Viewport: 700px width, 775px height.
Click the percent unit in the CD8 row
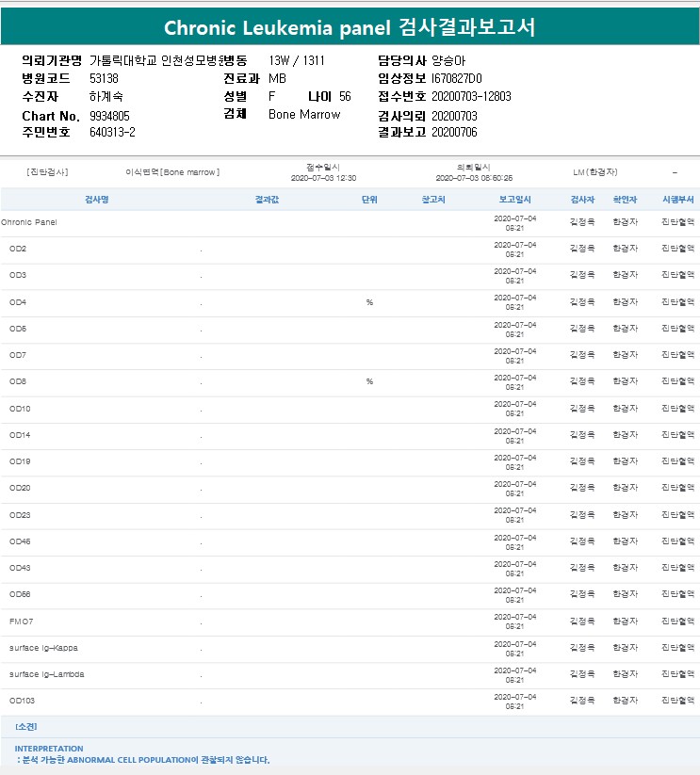(369, 382)
